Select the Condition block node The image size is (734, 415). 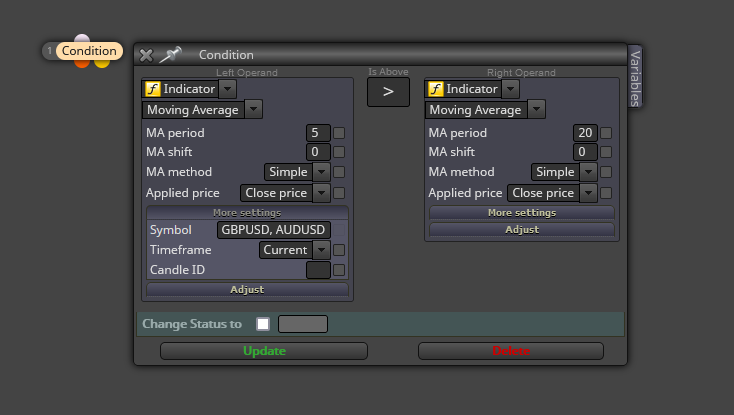(89, 51)
